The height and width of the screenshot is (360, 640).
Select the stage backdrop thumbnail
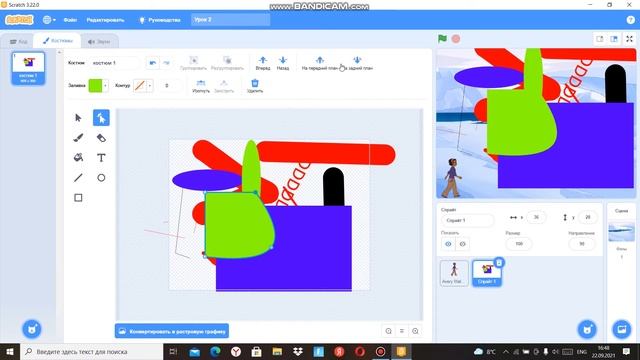(621, 232)
